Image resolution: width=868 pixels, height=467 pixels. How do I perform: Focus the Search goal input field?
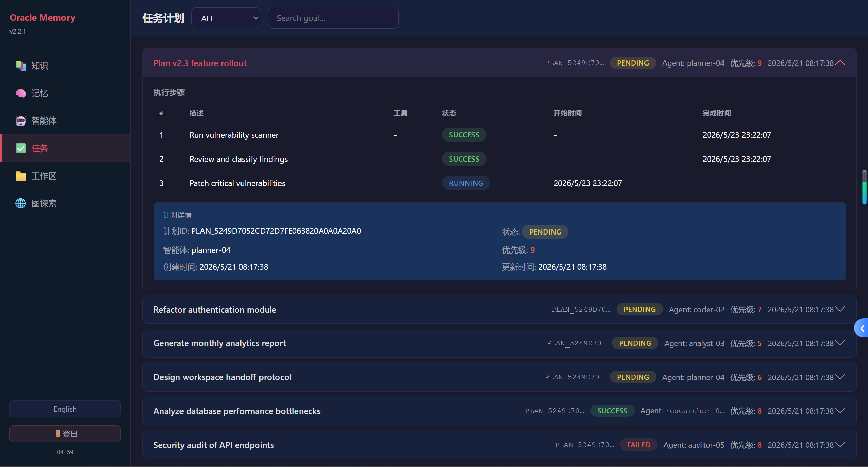coord(333,18)
